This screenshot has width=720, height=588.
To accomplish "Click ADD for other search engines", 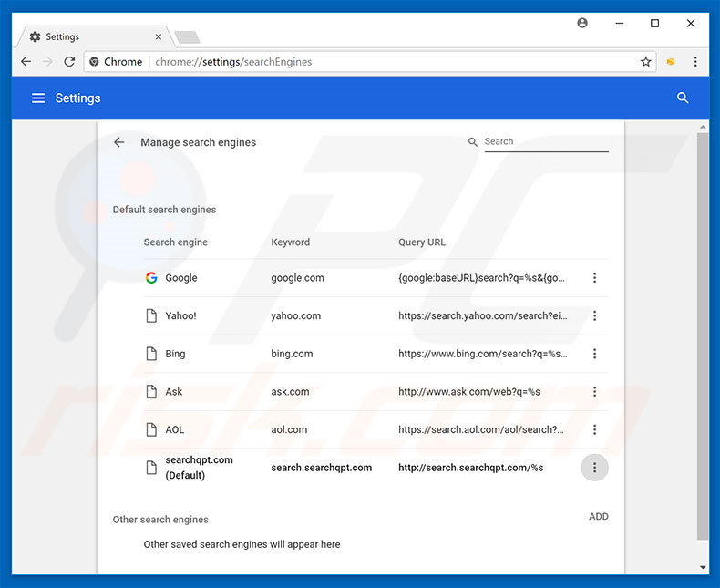I will pos(598,516).
